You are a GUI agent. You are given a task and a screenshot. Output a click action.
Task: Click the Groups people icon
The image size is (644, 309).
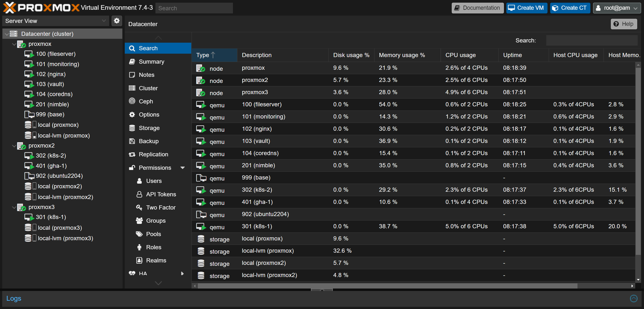(139, 221)
